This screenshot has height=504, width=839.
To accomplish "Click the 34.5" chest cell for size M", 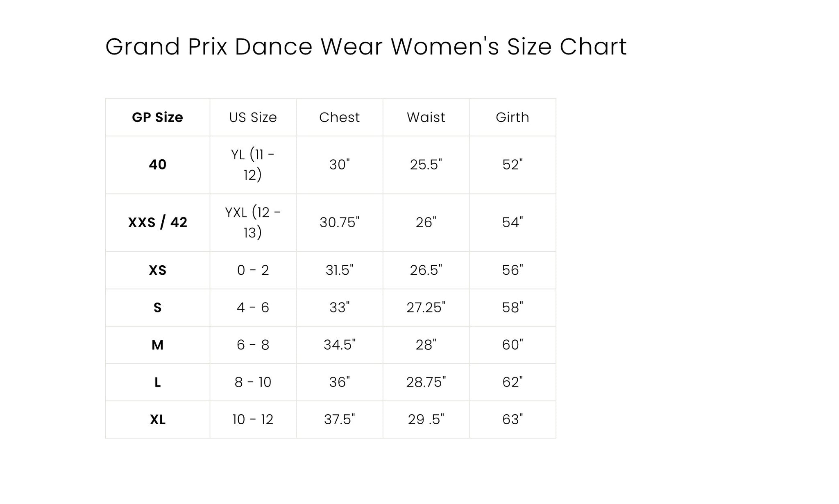I will tap(340, 345).
